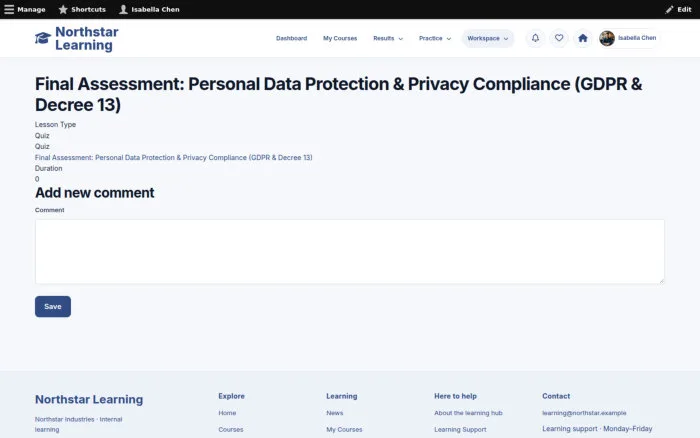Click the 'Lesson Type' label text
Image resolution: width=700 pixels, height=438 pixels.
tap(55, 125)
